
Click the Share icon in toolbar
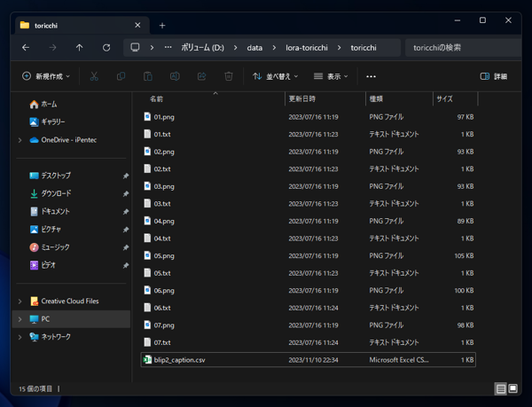coord(202,76)
